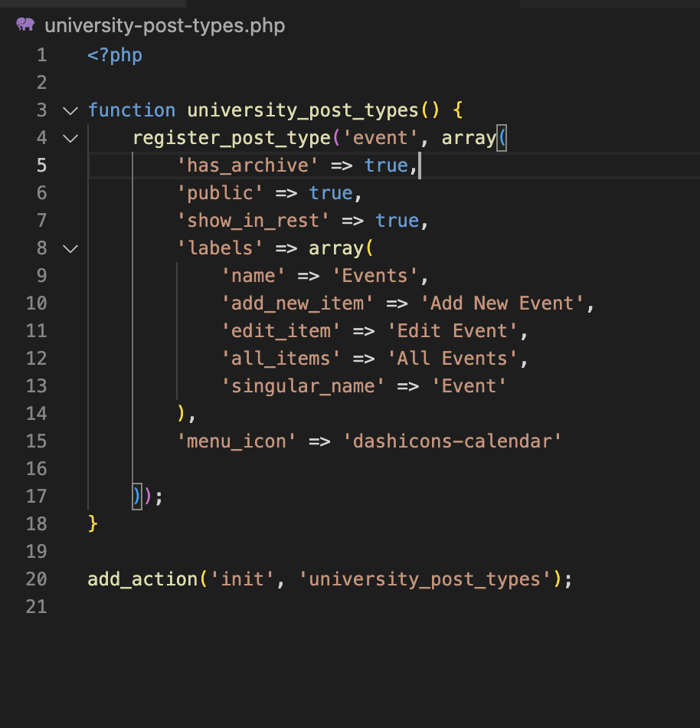Click 'All Events' string on line 12
Viewport: 700px width, 728px height.
click(453, 359)
